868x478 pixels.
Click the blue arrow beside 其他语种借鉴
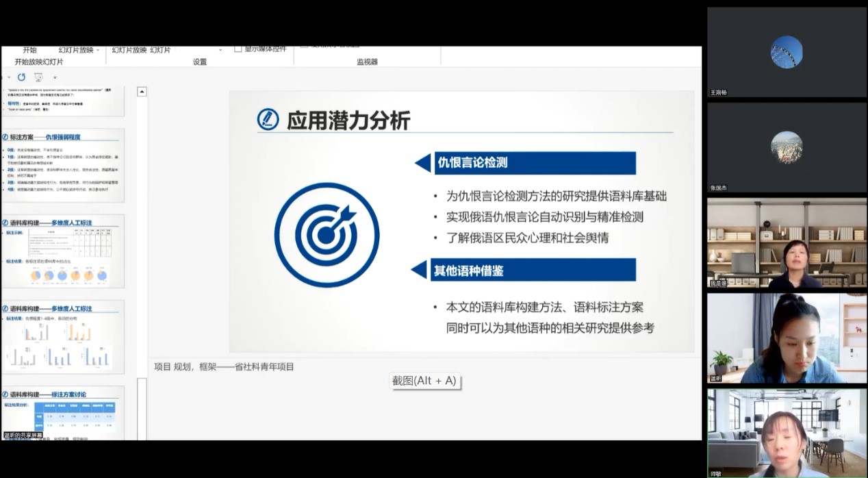point(418,270)
